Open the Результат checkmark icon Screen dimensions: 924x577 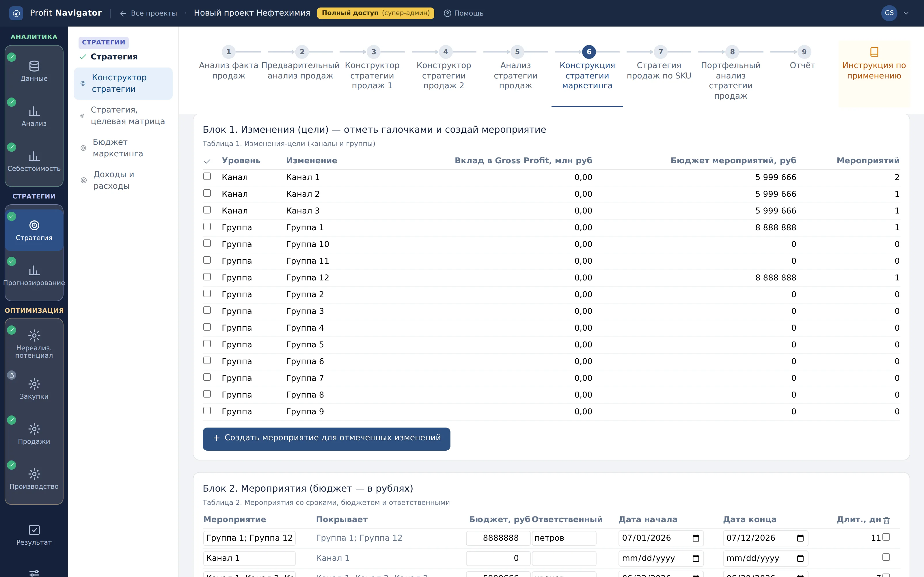(34, 530)
